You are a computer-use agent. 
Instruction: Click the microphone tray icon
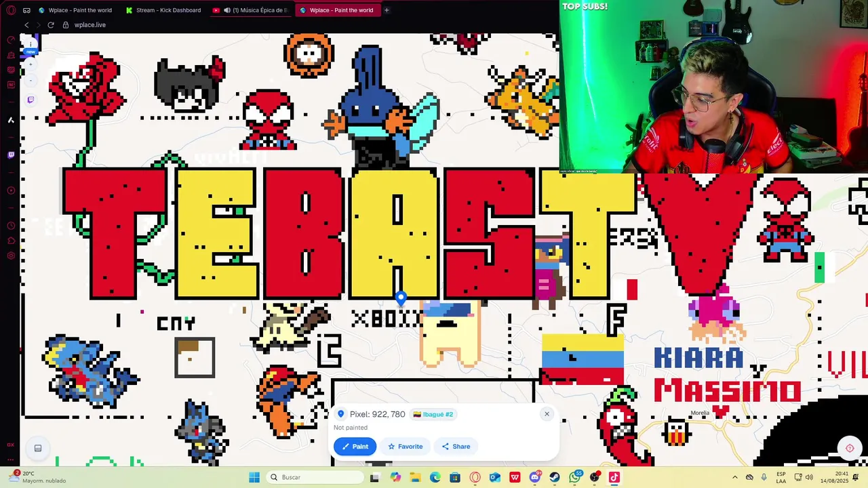coord(764,477)
